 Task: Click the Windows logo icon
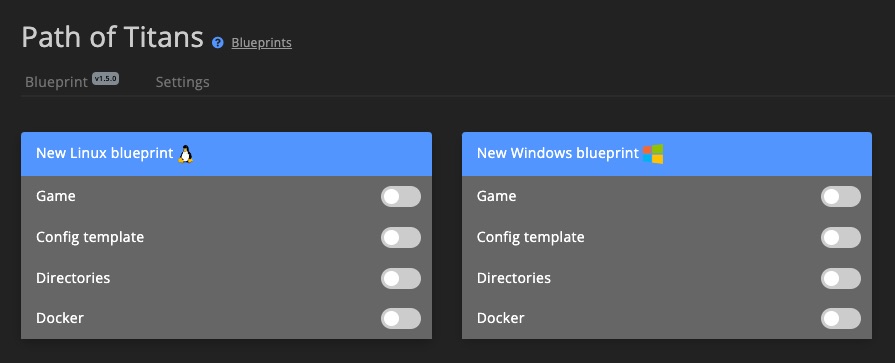click(653, 154)
